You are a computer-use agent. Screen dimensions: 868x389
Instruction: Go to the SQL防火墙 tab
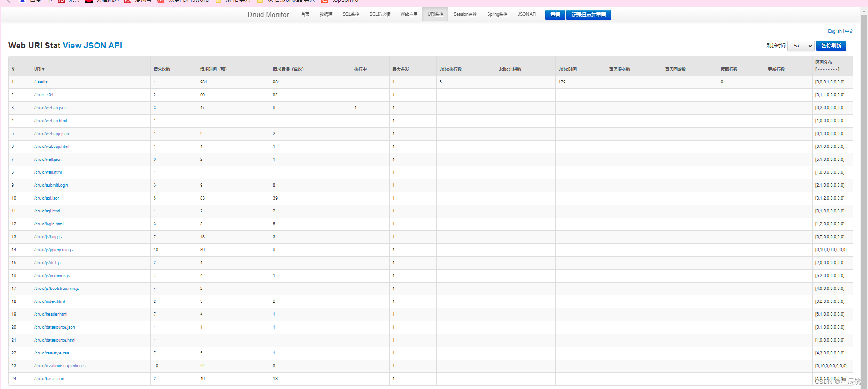pos(380,14)
